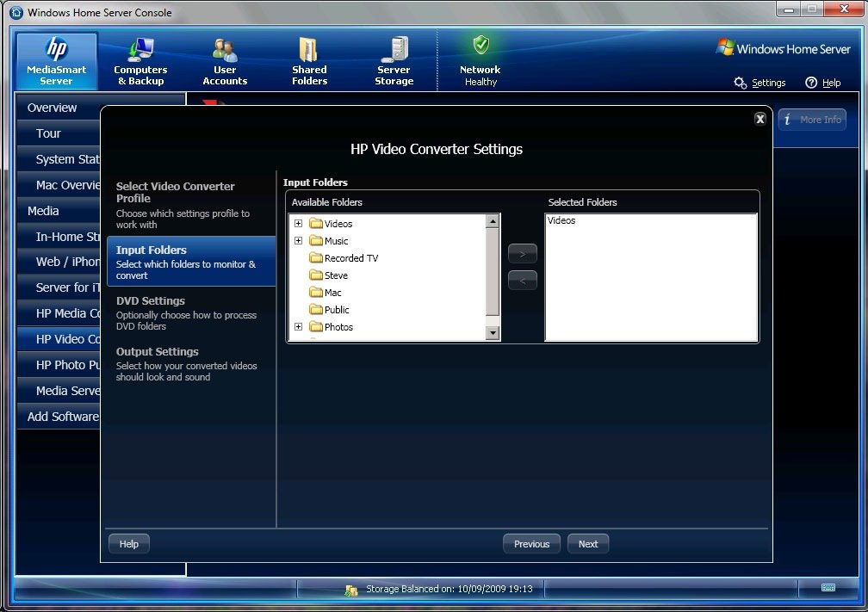Click the keyboard icon in status bar
Image resolution: width=868 pixels, height=612 pixels.
point(828,588)
